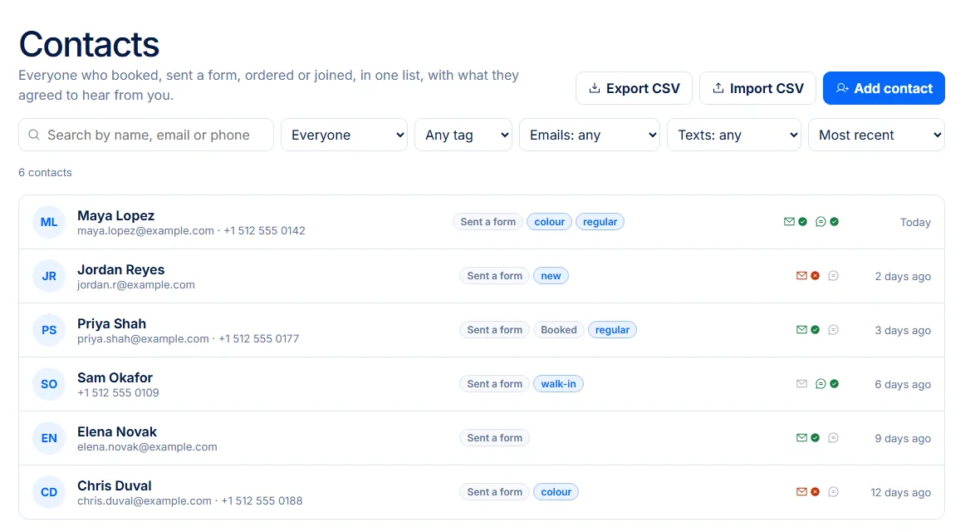This screenshot has width=980, height=532.
Task: Click the Export CSV button
Action: tap(634, 88)
